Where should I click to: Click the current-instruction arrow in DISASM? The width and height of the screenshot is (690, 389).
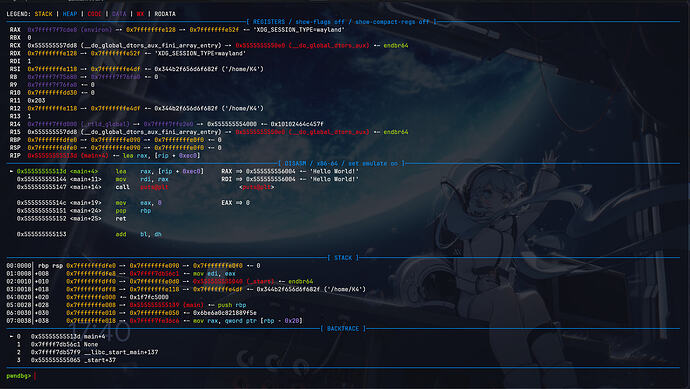point(11,171)
